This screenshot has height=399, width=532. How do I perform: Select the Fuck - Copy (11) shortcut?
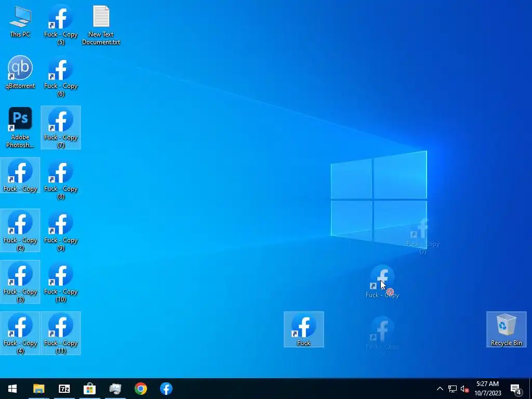(x=61, y=333)
